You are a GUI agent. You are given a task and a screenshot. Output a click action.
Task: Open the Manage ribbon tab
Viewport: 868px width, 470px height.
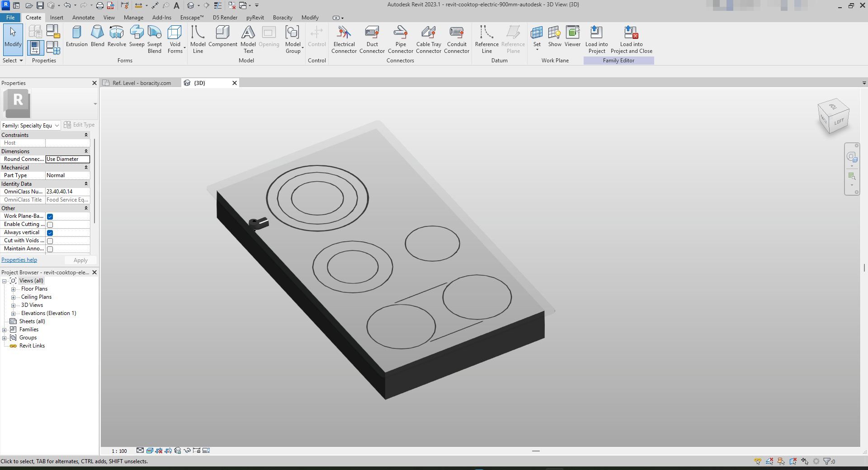pyautogui.click(x=133, y=18)
